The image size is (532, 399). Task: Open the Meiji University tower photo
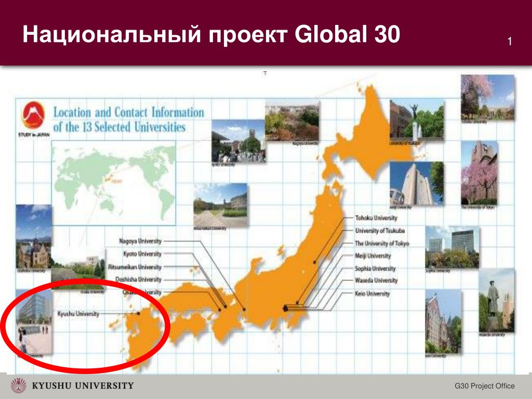(417, 183)
